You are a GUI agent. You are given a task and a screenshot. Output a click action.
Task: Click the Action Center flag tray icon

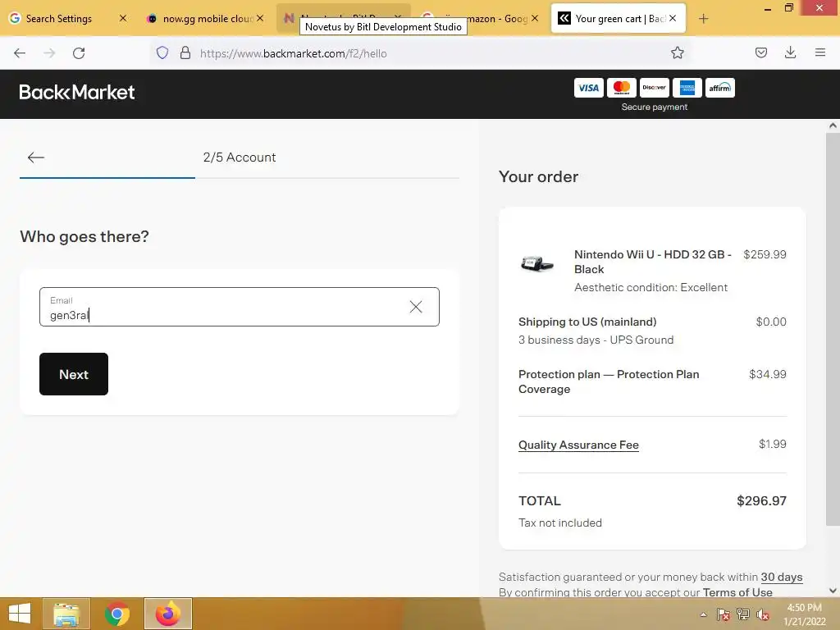pyautogui.click(x=724, y=615)
